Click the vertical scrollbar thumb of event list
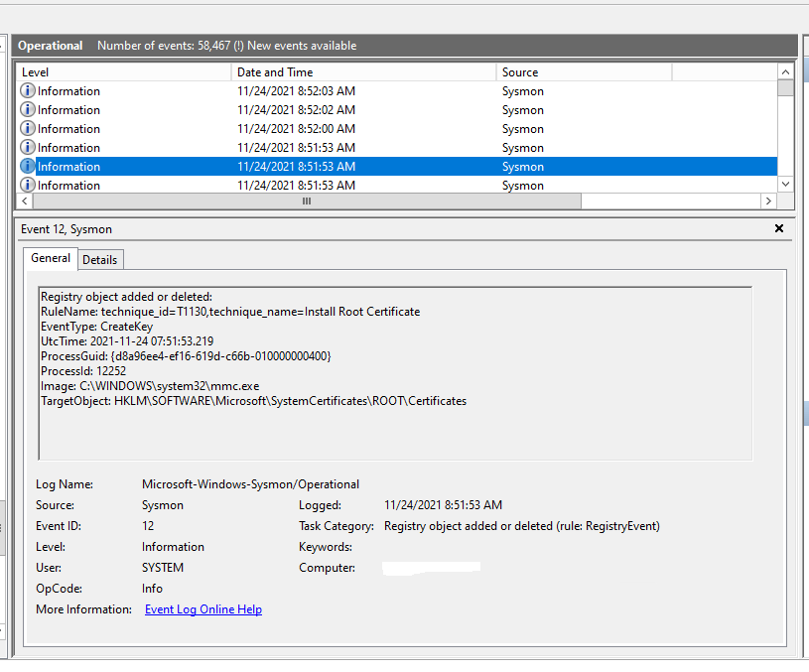The width and height of the screenshot is (809, 672). (785, 87)
